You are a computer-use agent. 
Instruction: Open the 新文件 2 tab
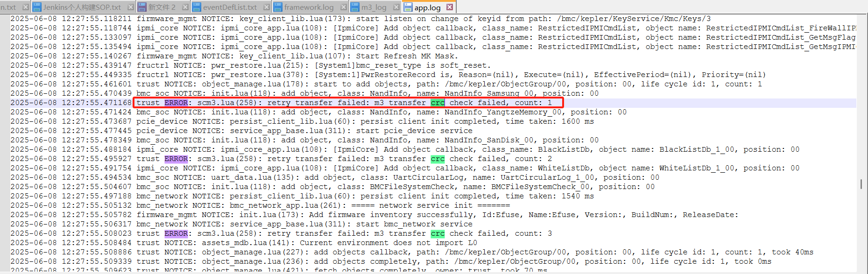click(x=162, y=7)
